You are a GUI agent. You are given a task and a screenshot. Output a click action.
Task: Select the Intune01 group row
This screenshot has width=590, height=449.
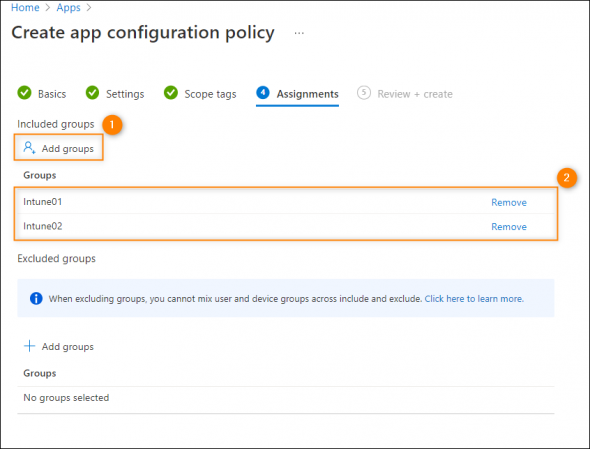pos(286,202)
